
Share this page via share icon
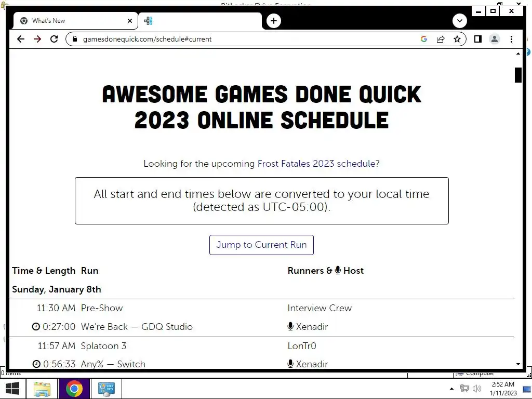click(x=441, y=39)
